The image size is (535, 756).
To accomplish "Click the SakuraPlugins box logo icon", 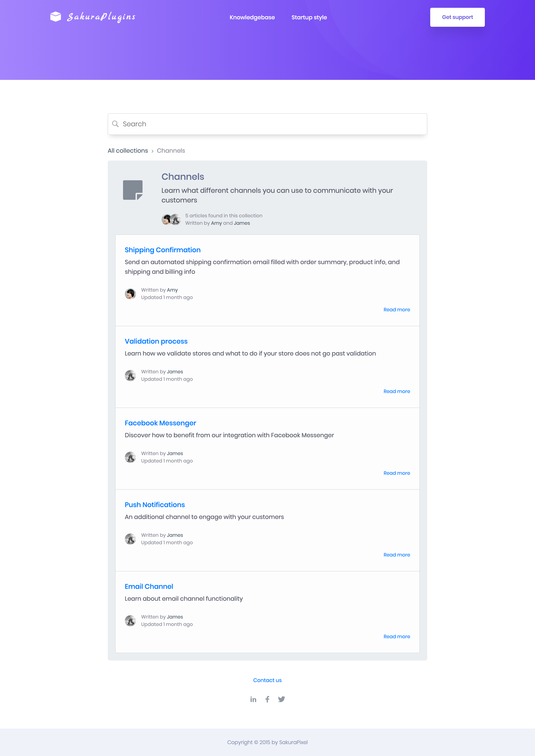I will (x=56, y=17).
